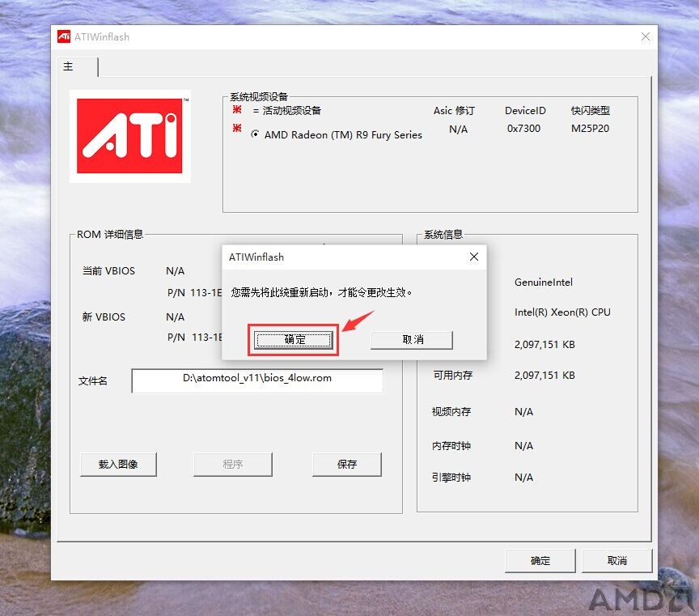Click the 'Intel(R) Xeon(R) CPU' value
This screenshot has height=616, width=699.
562,312
